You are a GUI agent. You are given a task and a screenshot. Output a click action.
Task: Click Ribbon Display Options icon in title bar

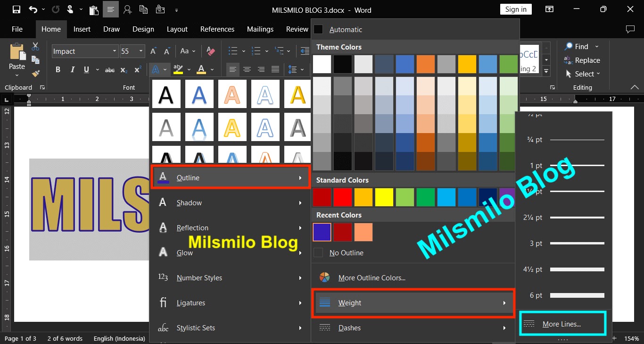[x=549, y=9]
